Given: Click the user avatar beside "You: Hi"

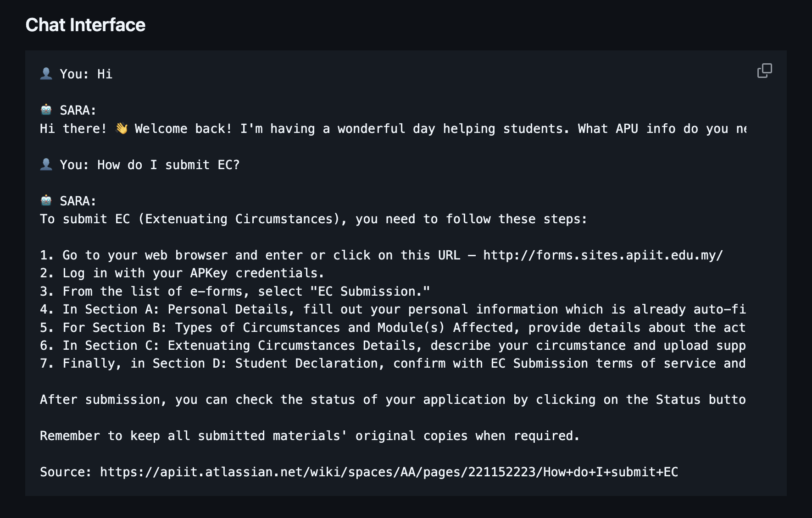Looking at the screenshot, I should pos(46,73).
